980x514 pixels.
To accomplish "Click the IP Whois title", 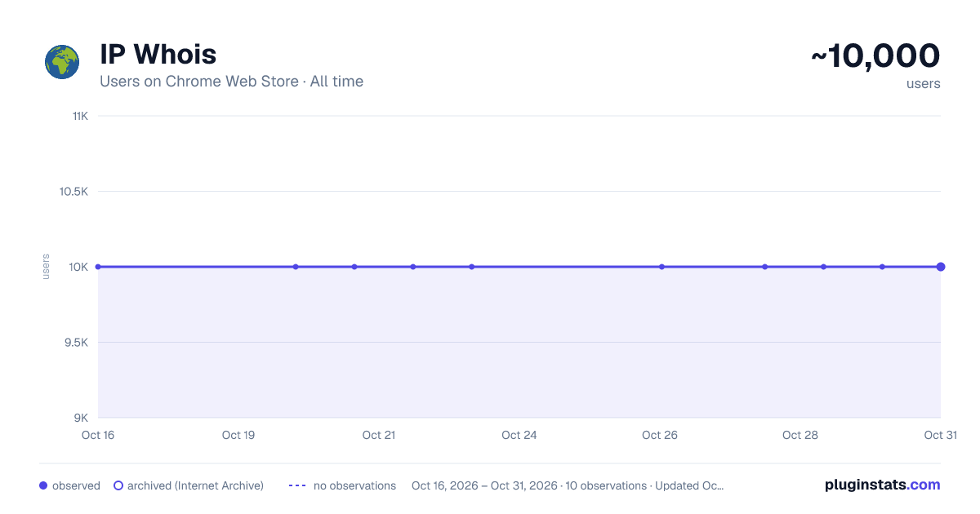I will [158, 55].
